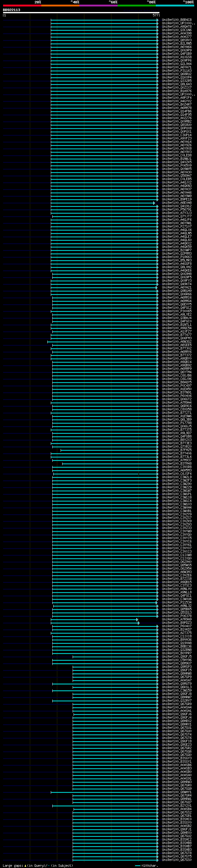Select hit label UniRef100_Q1KXP4

177,78
